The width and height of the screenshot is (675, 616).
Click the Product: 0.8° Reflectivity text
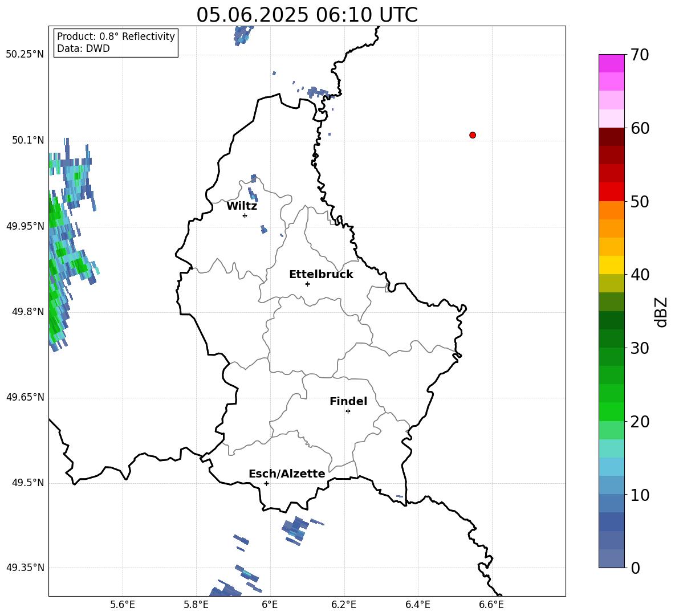point(116,36)
